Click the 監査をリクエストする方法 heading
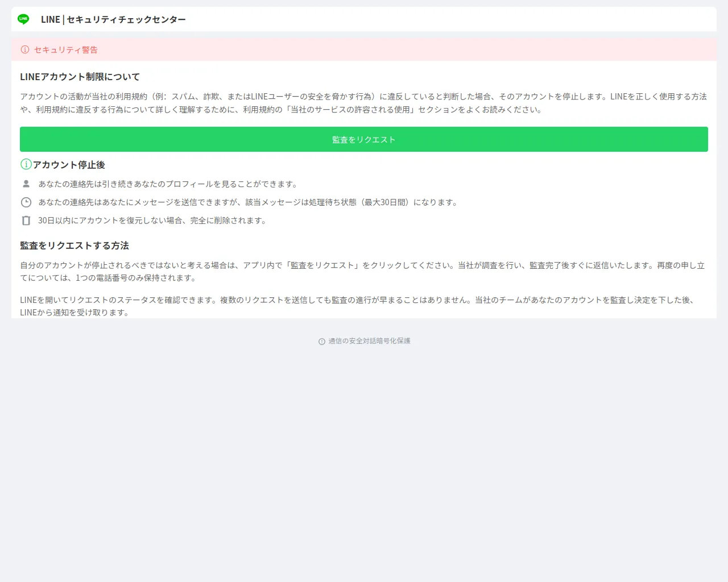 pyautogui.click(x=75, y=246)
